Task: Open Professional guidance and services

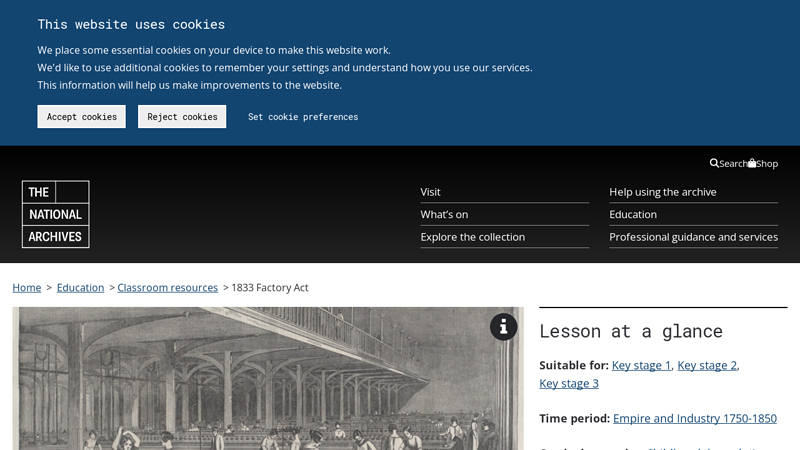Action: coord(693,237)
